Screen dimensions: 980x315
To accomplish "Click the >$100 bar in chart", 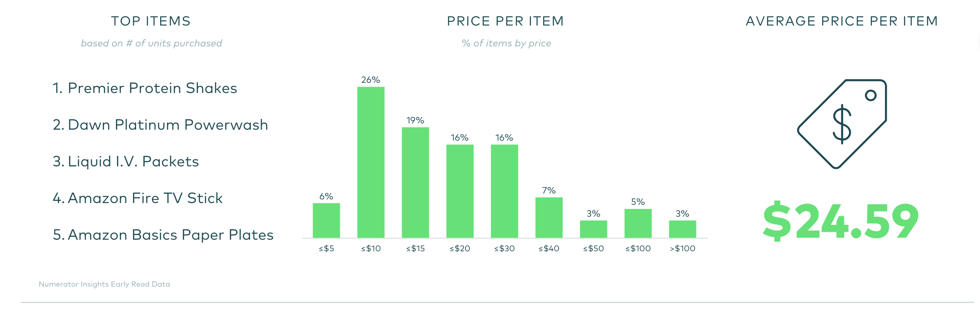I will pos(682,229).
